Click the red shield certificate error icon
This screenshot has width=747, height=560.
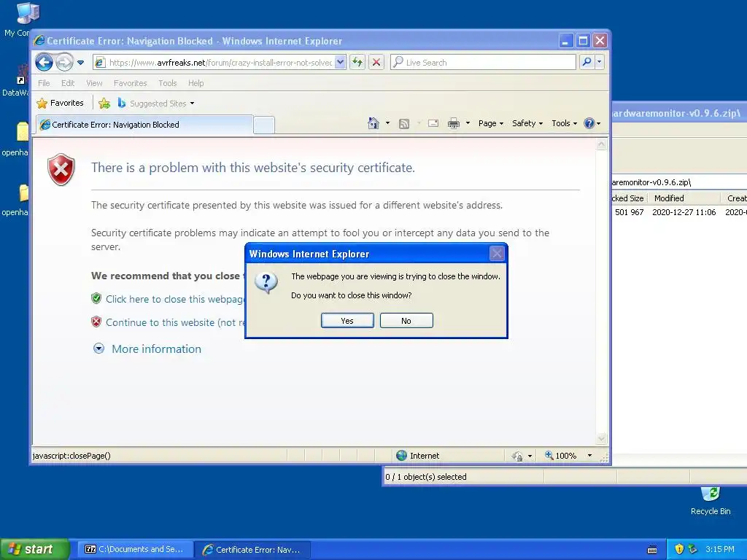click(x=61, y=169)
